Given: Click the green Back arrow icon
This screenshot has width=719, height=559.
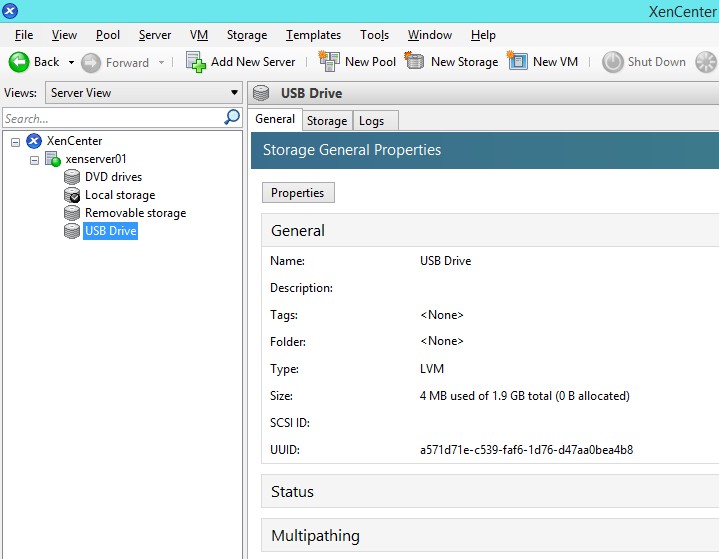Looking at the screenshot, I should point(19,62).
